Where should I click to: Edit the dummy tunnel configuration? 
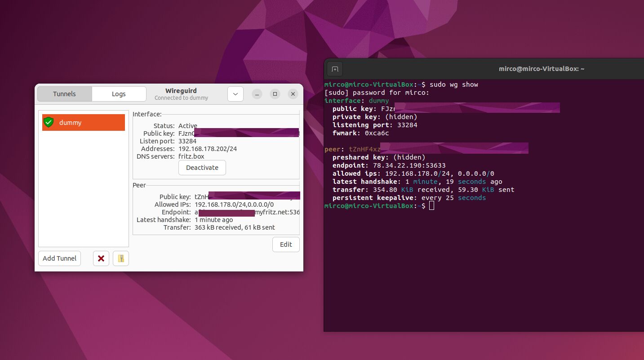coord(286,244)
